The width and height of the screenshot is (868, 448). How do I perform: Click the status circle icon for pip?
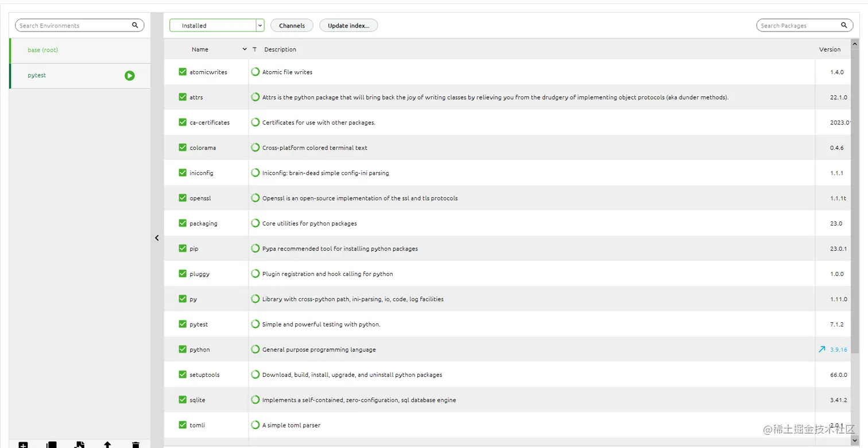[x=255, y=248]
